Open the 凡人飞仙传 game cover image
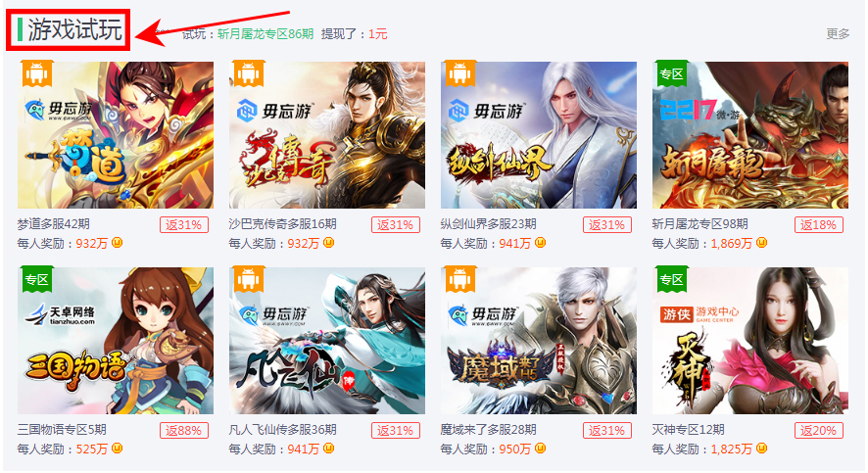This screenshot has height=473, width=868. [327, 341]
